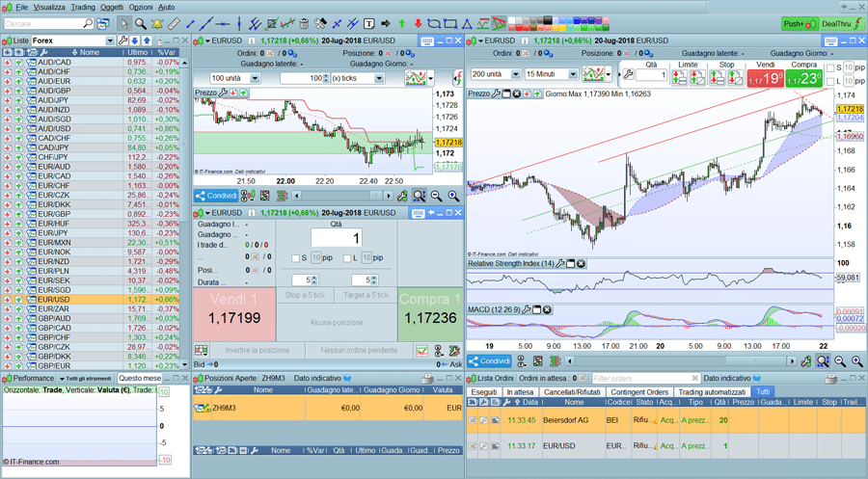
Task: Toggle Push+ mode button
Action: 799,24
